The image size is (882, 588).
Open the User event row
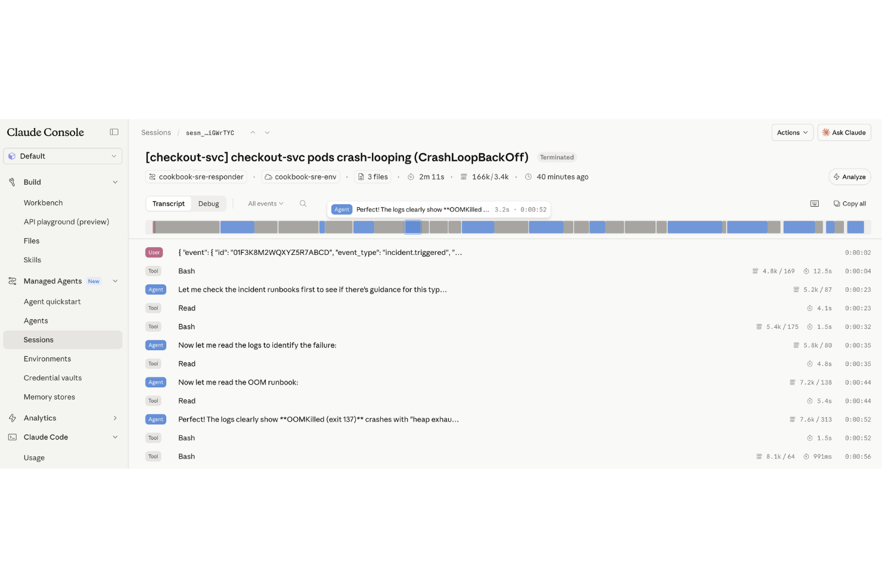pyautogui.click(x=508, y=253)
